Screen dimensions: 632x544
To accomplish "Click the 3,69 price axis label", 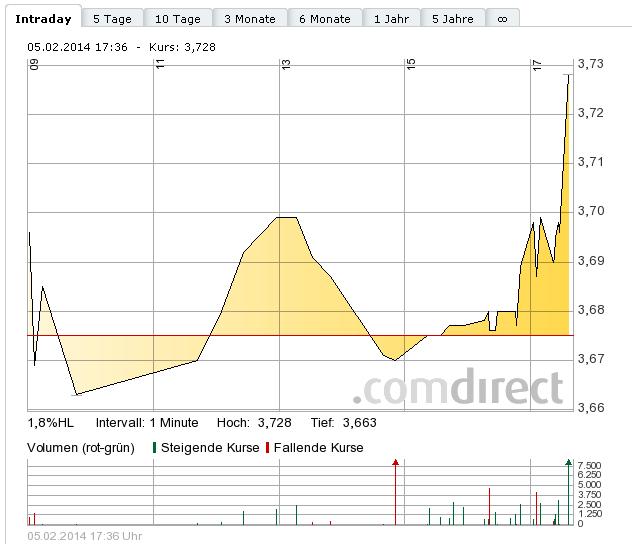I will [590, 261].
